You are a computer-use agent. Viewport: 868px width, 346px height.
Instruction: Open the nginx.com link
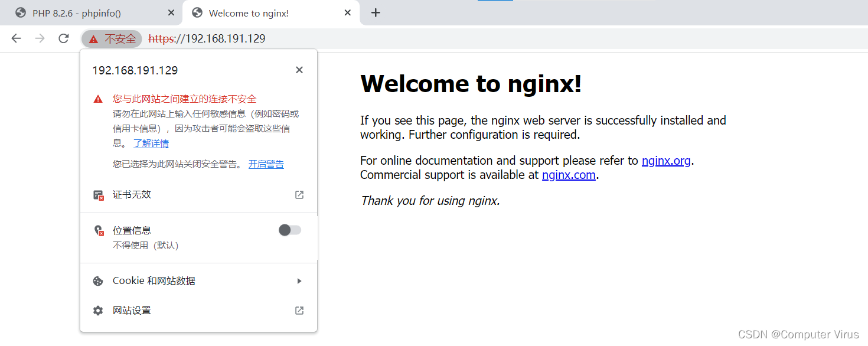(x=568, y=174)
